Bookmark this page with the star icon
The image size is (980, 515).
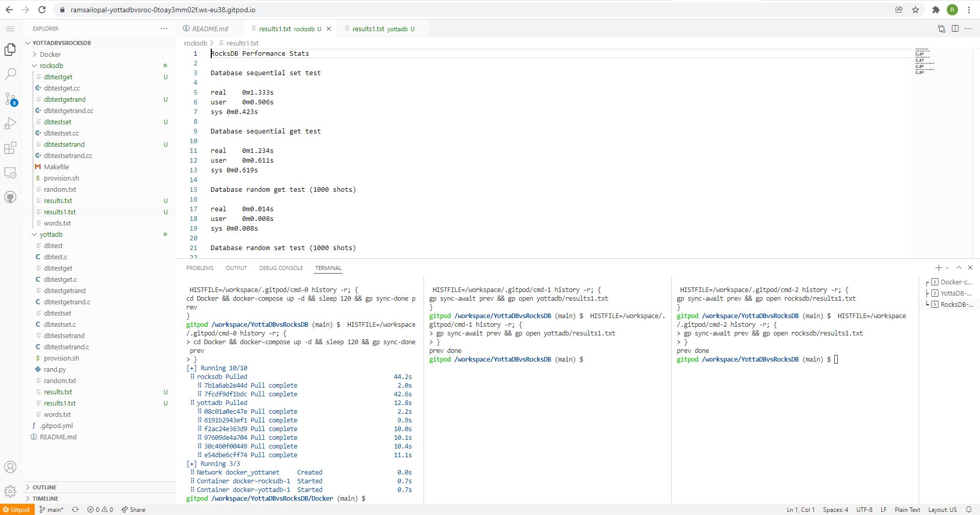[916, 10]
